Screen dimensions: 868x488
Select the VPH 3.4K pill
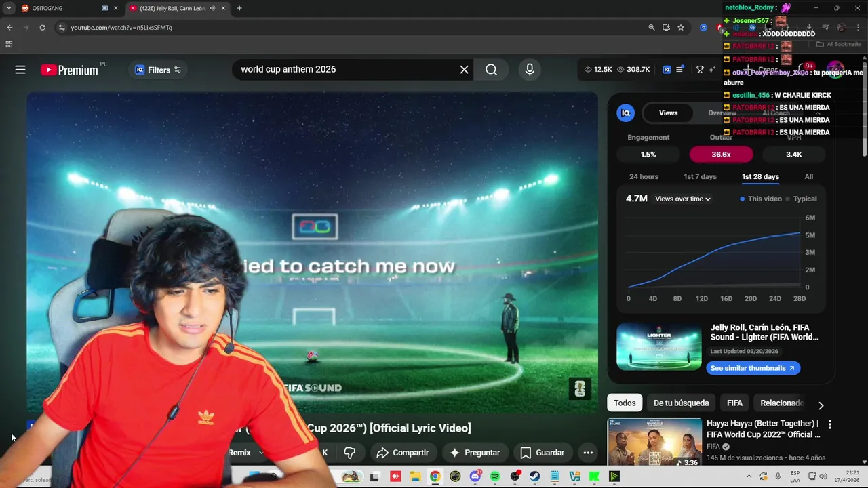(x=794, y=155)
